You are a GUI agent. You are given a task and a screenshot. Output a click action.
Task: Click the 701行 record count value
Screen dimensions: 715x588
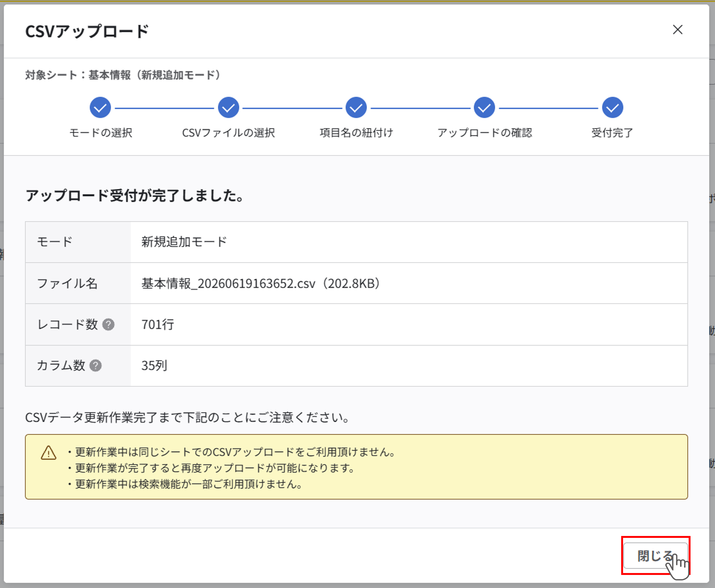tap(158, 325)
